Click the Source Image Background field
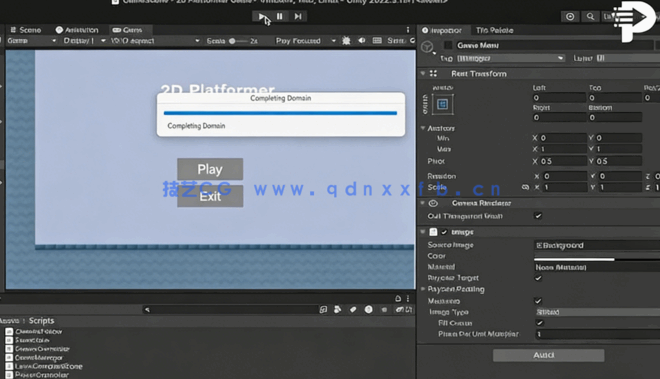Image resolution: width=660 pixels, height=379 pixels. pyautogui.click(x=597, y=245)
